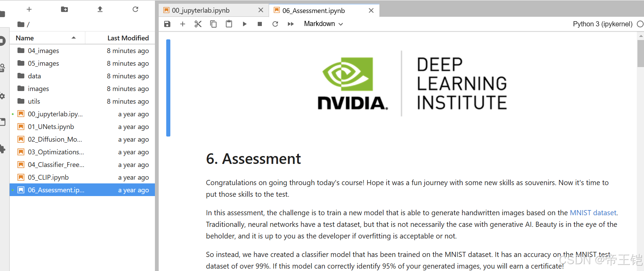Open the Running Terminals sidebar icon
Screen dimensions: 644x271
pyautogui.click(x=2, y=41)
